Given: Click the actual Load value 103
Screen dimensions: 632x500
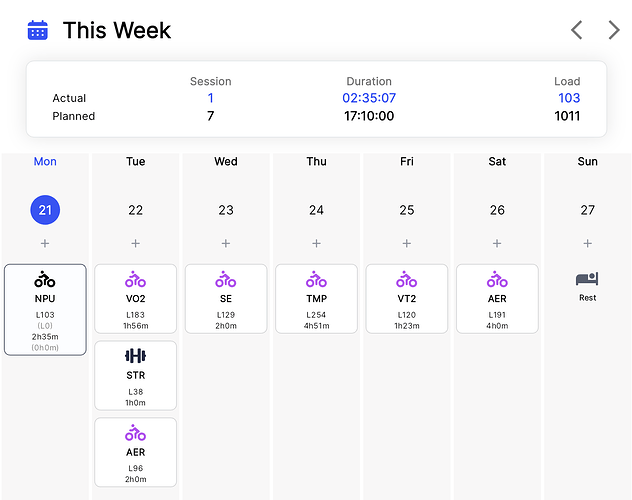Looking at the screenshot, I should [569, 98].
